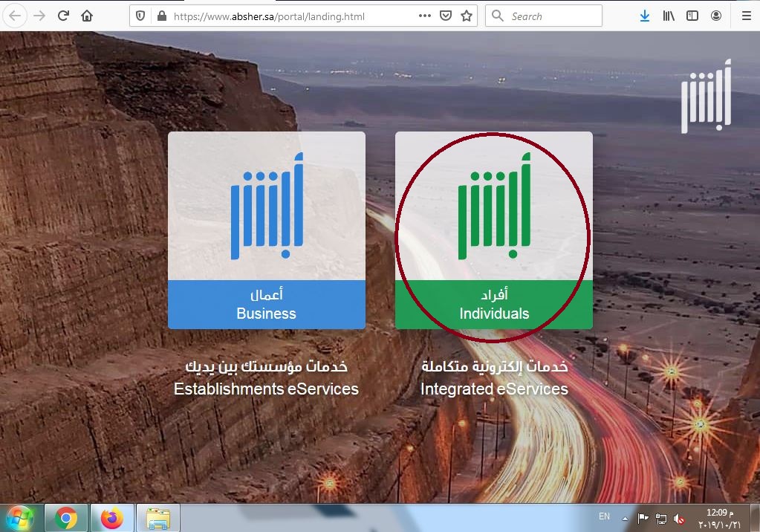Viewport: 760px width, 532px height.
Task: Open the Firefox Account menu
Action: coord(714,16)
